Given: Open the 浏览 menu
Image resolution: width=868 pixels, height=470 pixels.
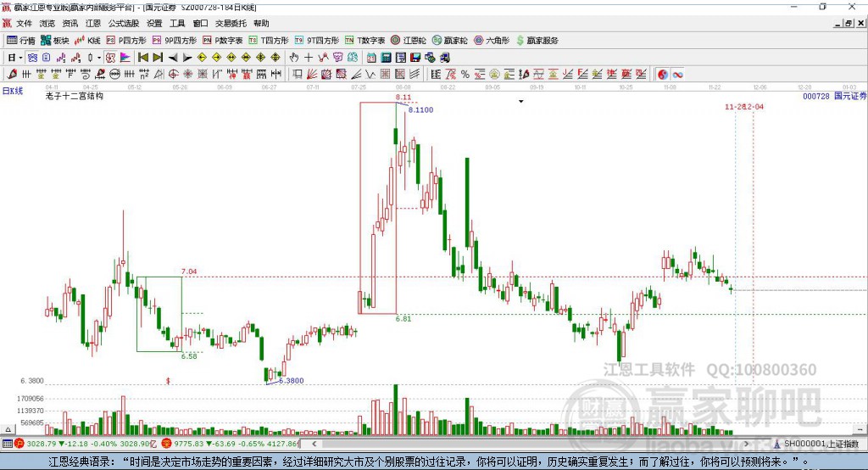Looking at the screenshot, I should coord(47,23).
